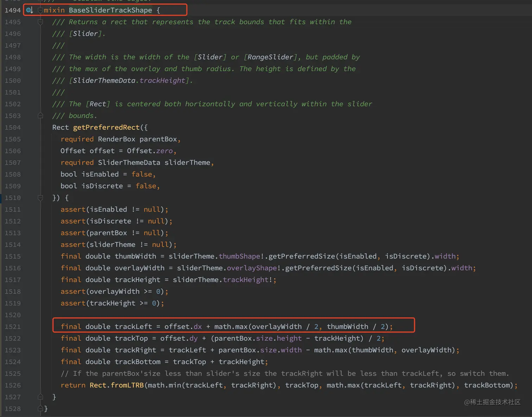Click thumbShape property on line 1515
Viewport: 532px width, 417px height.
pos(239,256)
